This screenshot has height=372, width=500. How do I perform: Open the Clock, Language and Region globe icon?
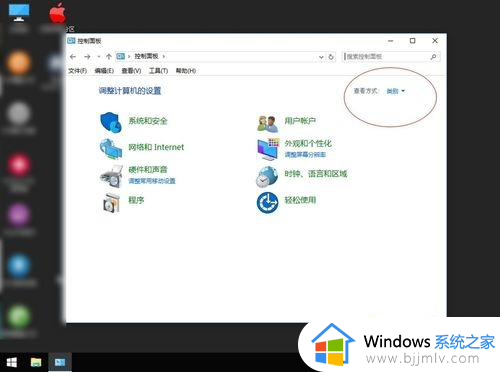[x=267, y=176]
